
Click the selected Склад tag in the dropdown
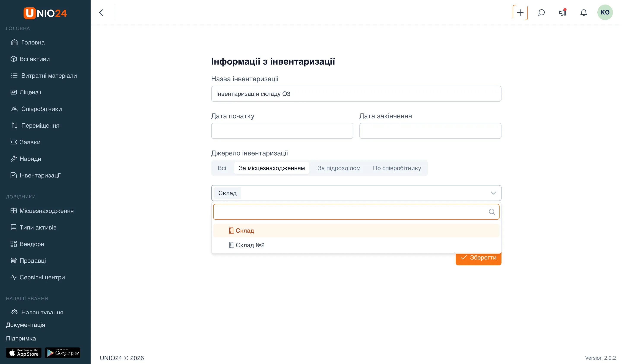[227, 193]
